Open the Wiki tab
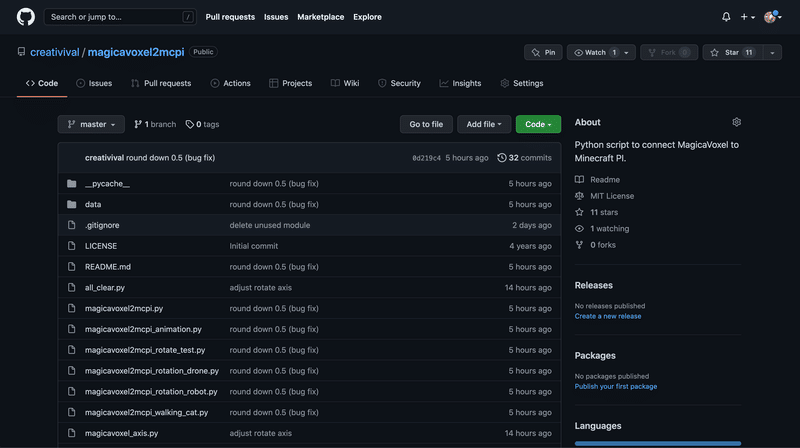Viewport: 800px width, 448px height. click(345, 83)
